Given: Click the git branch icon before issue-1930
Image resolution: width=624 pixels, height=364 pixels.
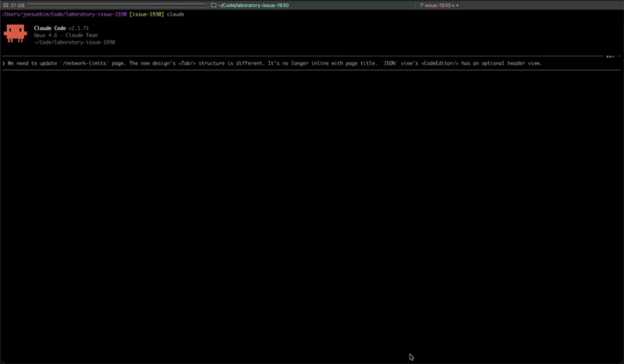Looking at the screenshot, I should tap(421, 5).
